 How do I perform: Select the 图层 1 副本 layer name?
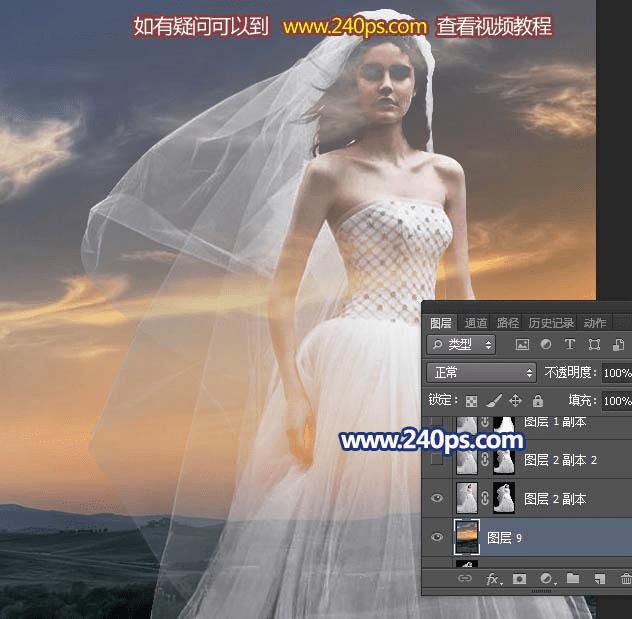(x=555, y=422)
